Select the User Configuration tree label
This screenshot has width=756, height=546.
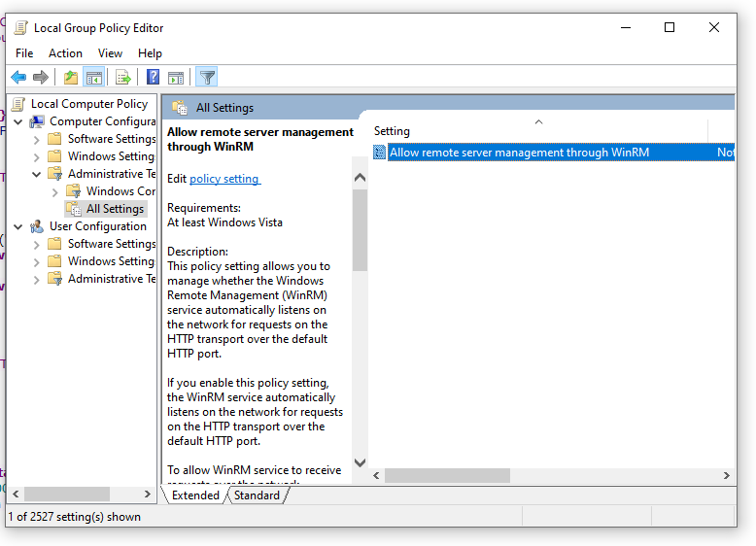[x=98, y=226]
